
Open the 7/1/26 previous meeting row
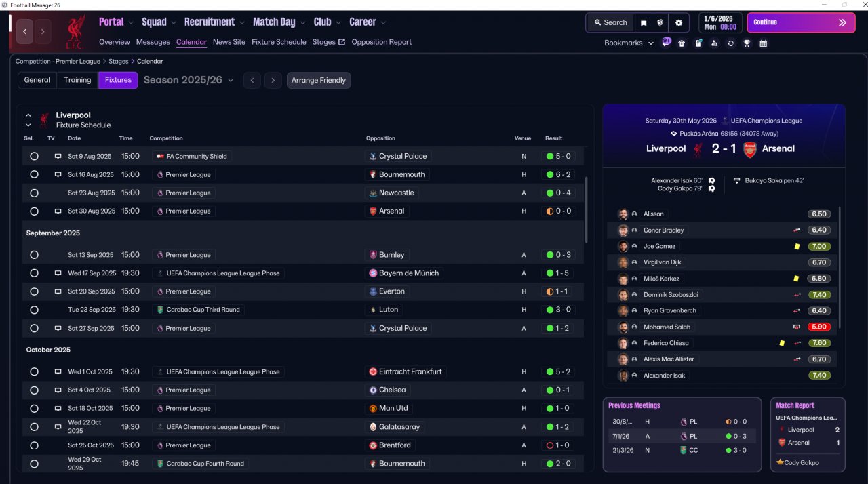tap(682, 436)
